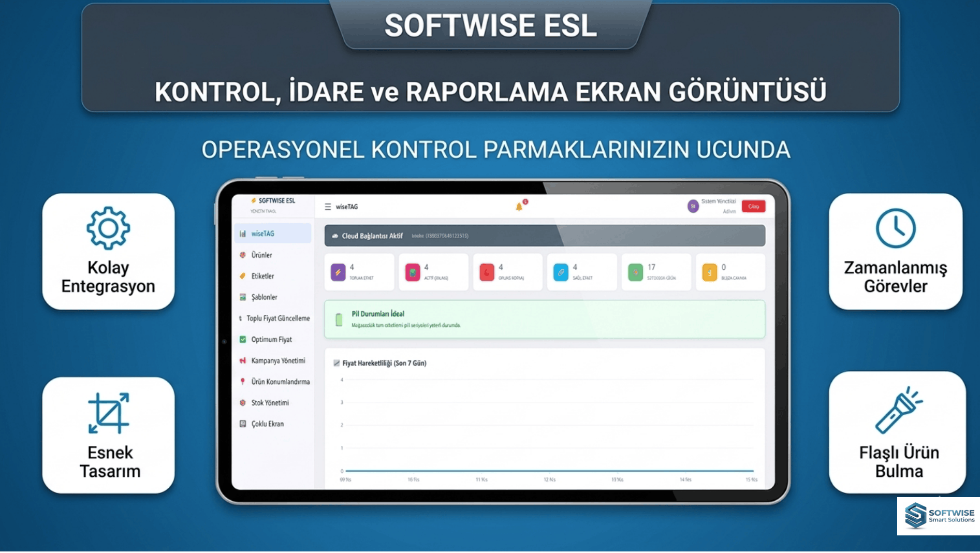Select wiseTAG in the sidebar
This screenshot has width=980, height=553.
(273, 234)
